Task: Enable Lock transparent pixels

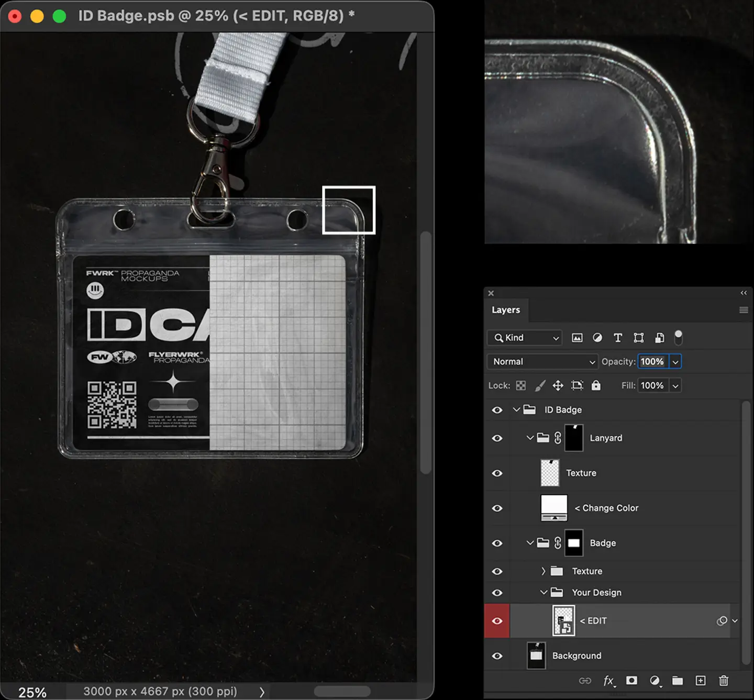Action: pos(520,385)
